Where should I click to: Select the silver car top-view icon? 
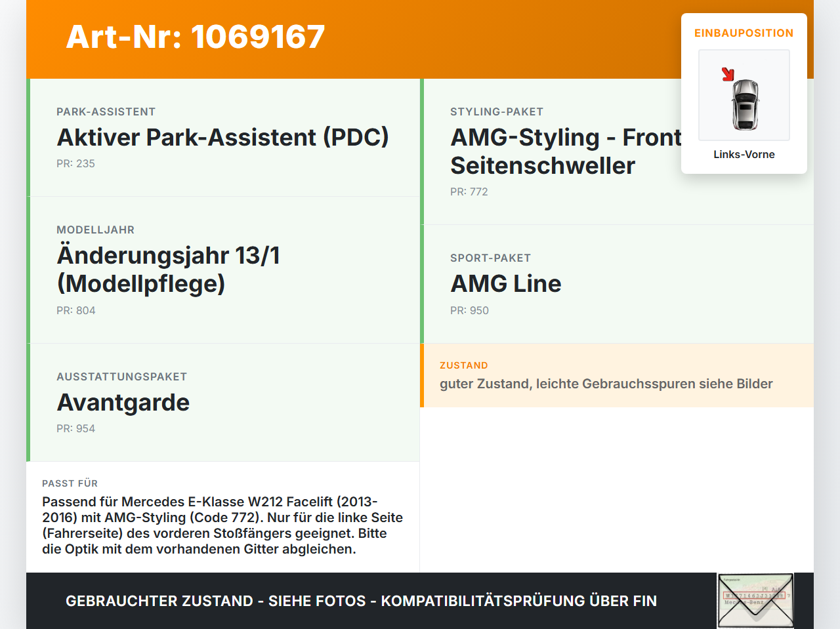(745, 104)
